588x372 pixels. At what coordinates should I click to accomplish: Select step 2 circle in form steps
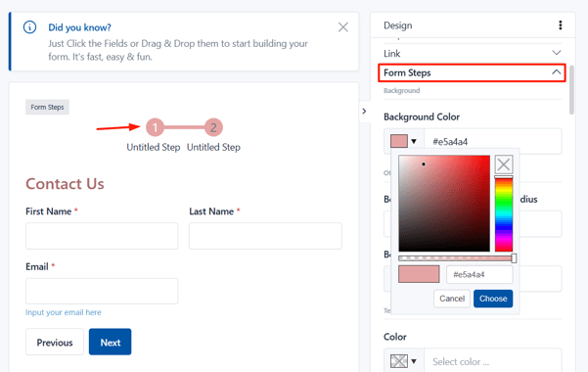213,127
